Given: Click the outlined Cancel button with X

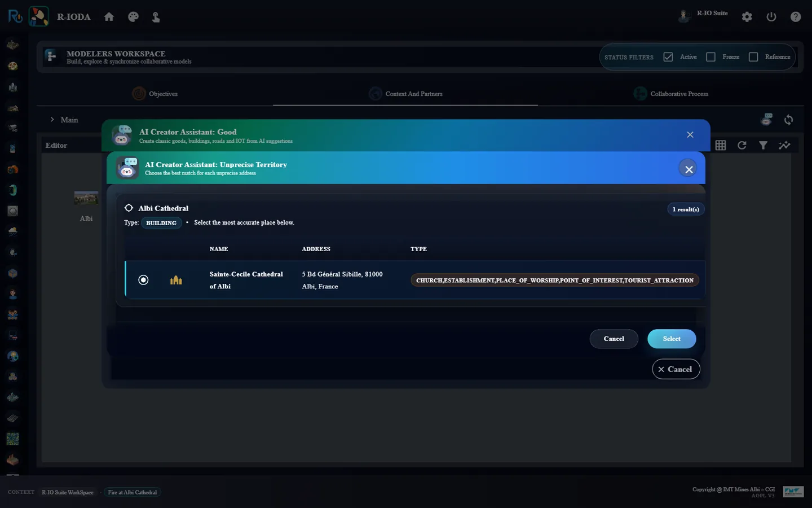Looking at the screenshot, I should pyautogui.click(x=676, y=369).
